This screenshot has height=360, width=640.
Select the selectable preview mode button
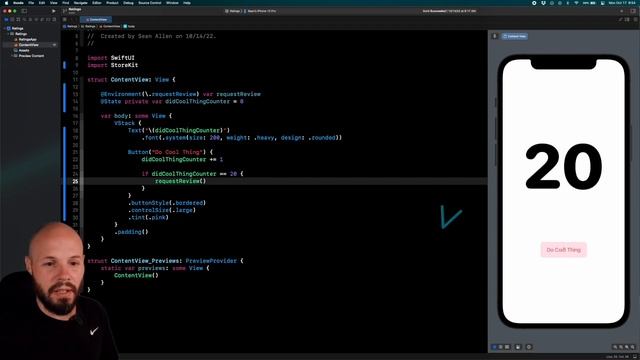point(500,347)
